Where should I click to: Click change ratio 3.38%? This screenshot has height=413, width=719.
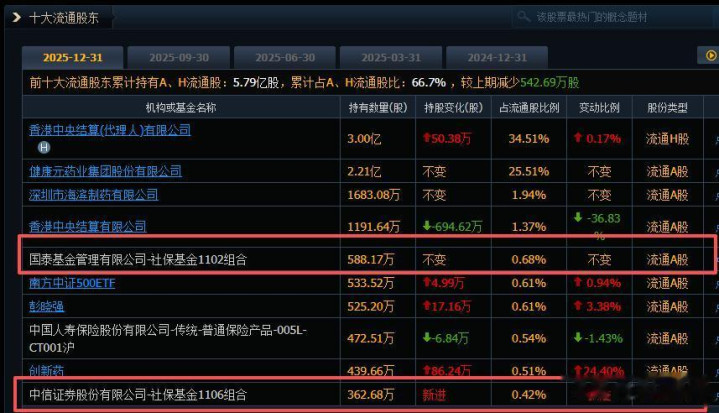click(x=598, y=306)
